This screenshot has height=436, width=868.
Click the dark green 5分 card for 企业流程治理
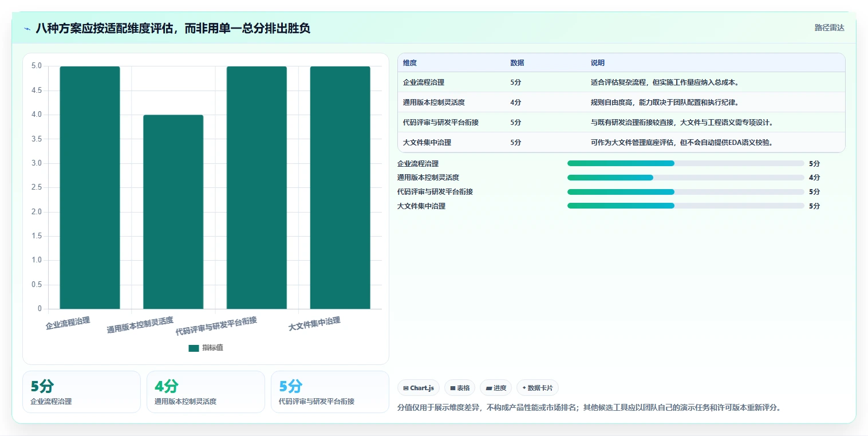coord(81,392)
